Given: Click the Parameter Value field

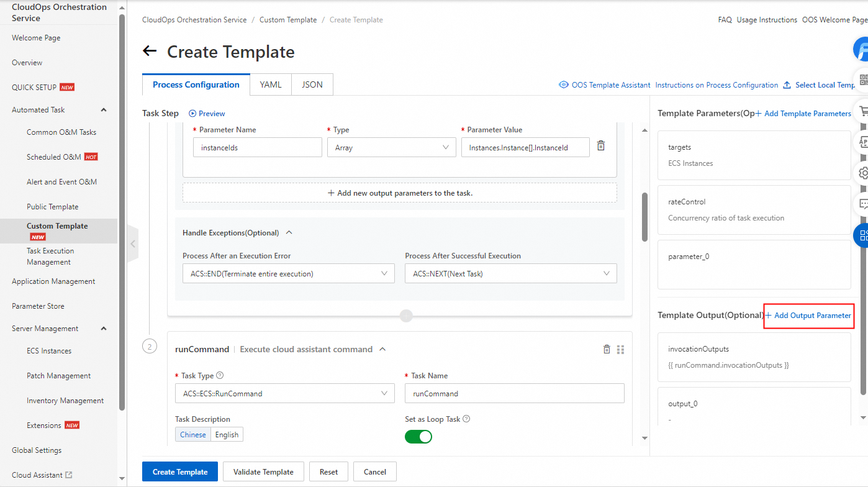Looking at the screenshot, I should point(525,147).
